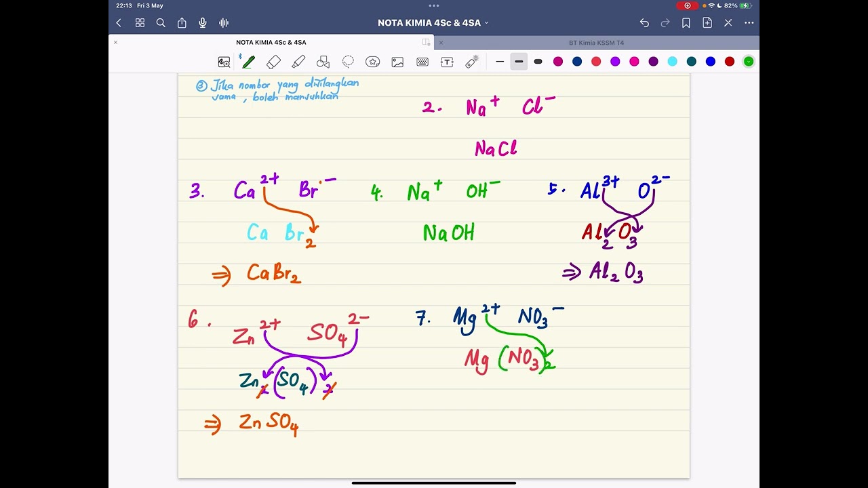The image size is (868, 488).
Task: Open the keyboard typing tool
Action: click(422, 62)
